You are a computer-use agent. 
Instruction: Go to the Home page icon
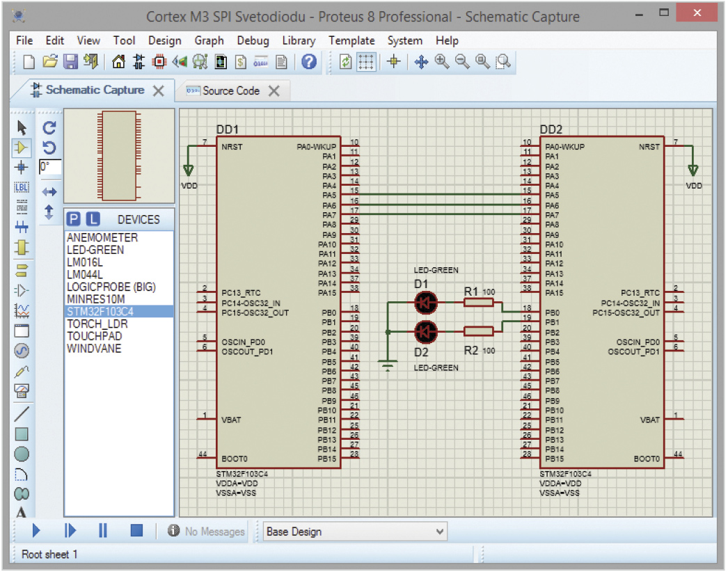[x=118, y=62]
